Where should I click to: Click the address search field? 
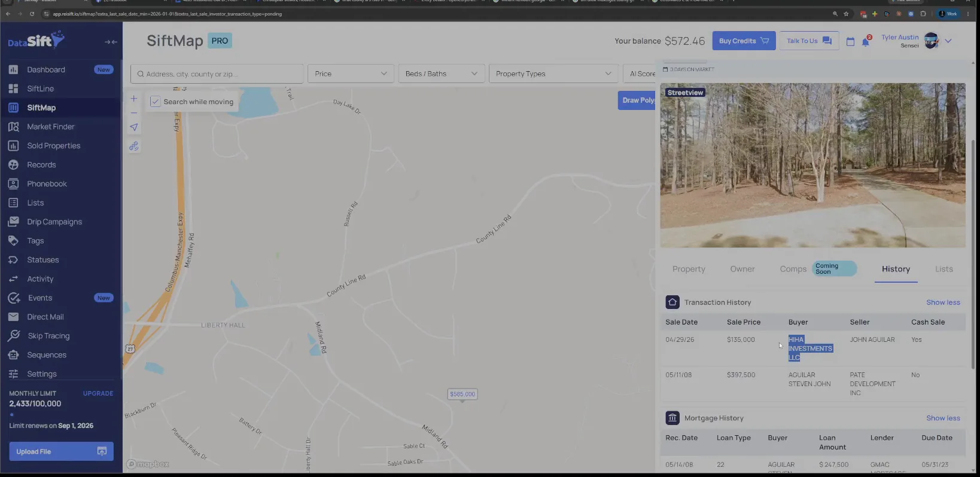[x=217, y=74]
